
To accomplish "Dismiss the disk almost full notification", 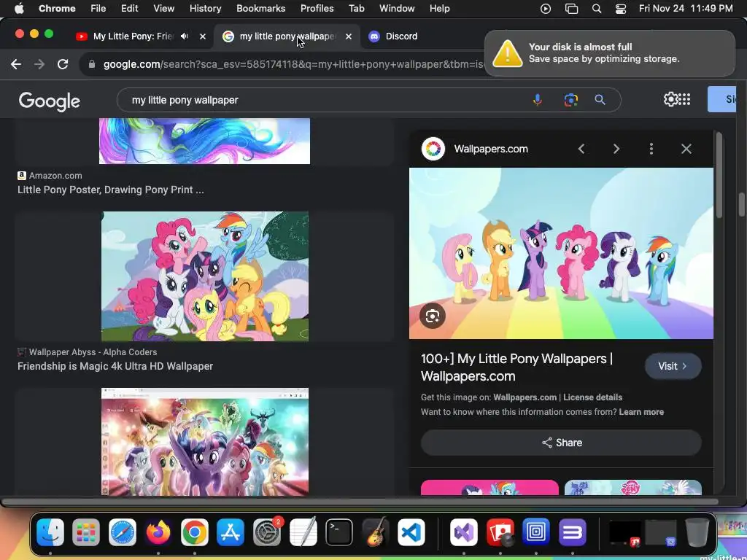I will click(x=610, y=52).
